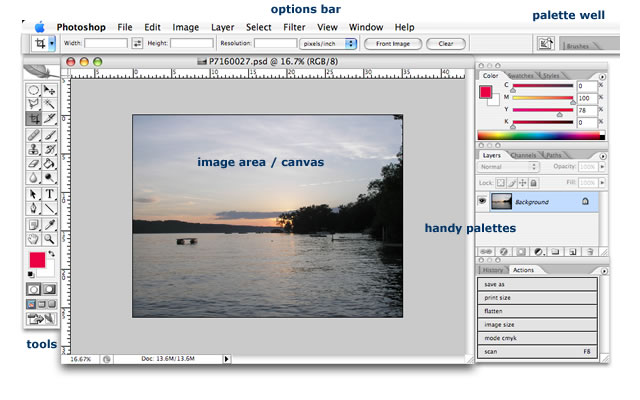
Task: Toggle Lock transparent pixels
Action: pyautogui.click(x=500, y=183)
